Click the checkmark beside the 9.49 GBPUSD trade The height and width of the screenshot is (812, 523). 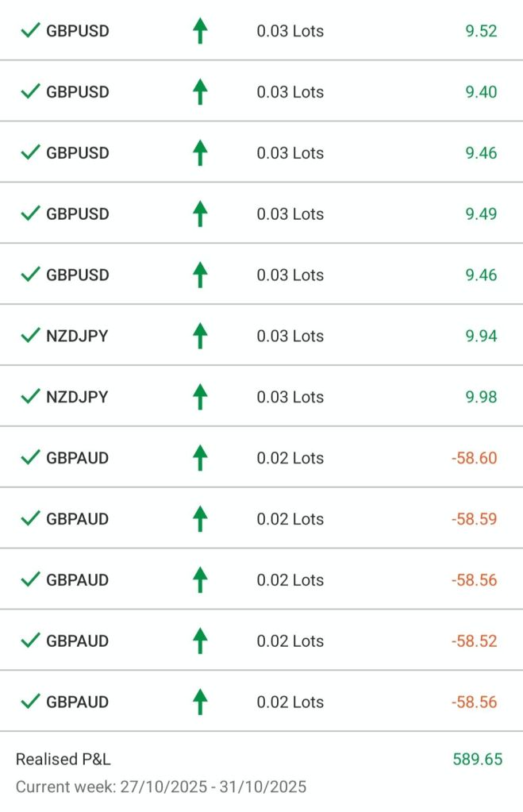[30, 214]
